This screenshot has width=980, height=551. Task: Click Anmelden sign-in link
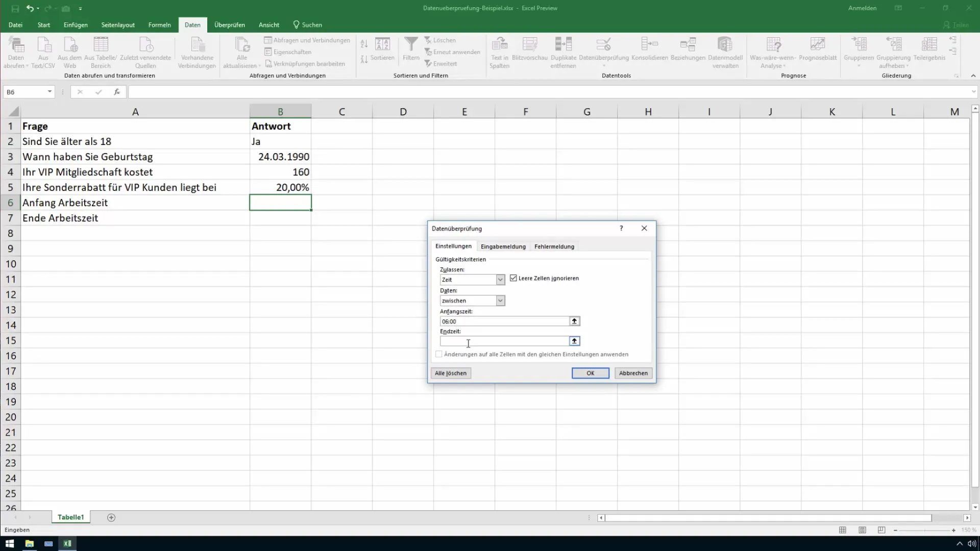click(x=862, y=8)
